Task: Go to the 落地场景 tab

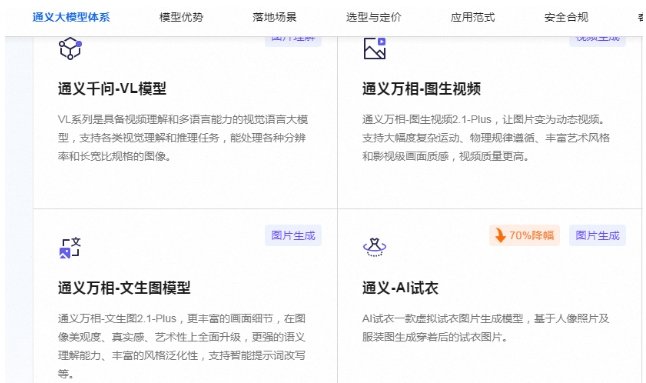Action: pyautogui.click(x=274, y=17)
